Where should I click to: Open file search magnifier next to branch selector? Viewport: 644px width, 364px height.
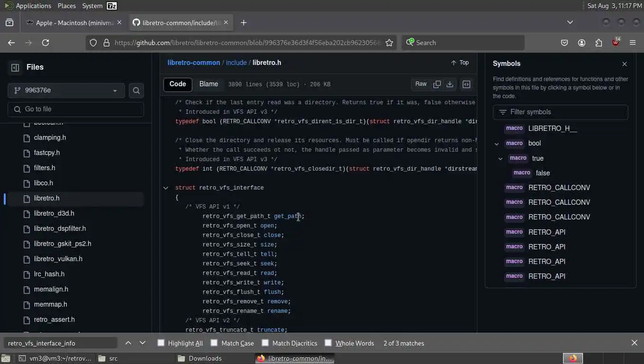(136, 91)
